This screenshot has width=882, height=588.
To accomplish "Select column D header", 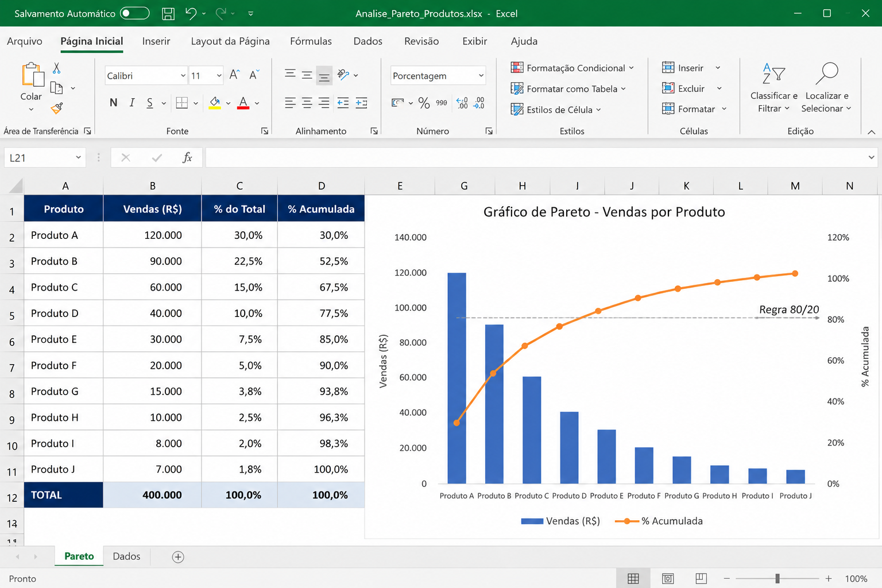I will pyautogui.click(x=322, y=185).
